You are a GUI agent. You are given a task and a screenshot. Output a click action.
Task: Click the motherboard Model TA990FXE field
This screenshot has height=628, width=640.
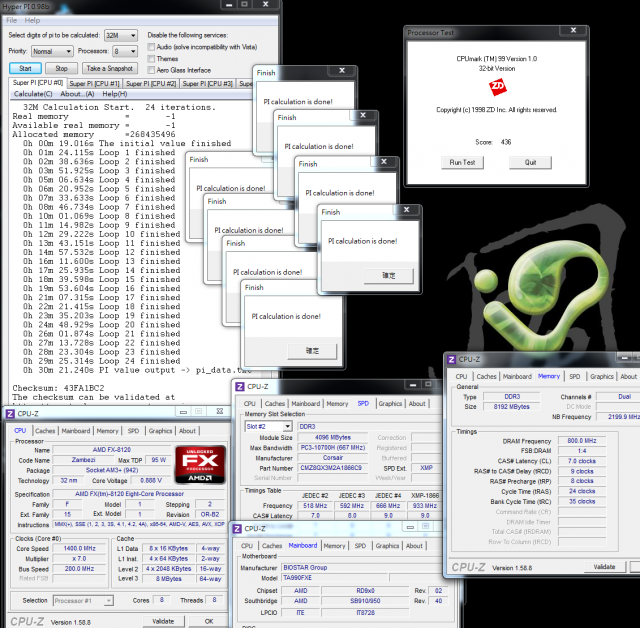coord(334,578)
